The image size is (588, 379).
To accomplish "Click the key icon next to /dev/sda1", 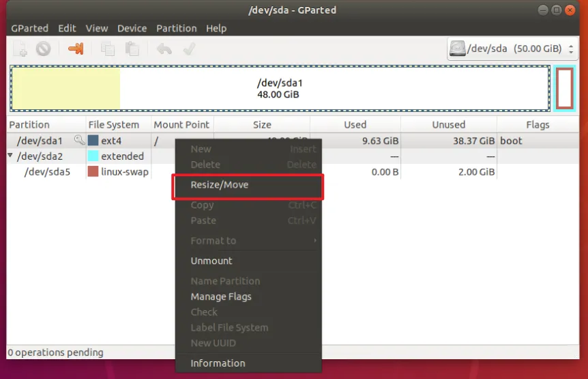I will (79, 141).
